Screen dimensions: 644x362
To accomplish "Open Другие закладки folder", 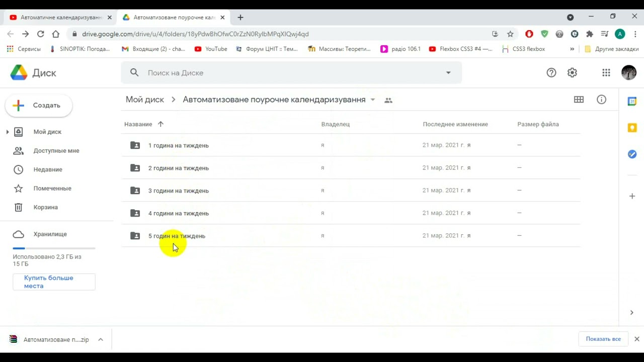I will point(611,49).
